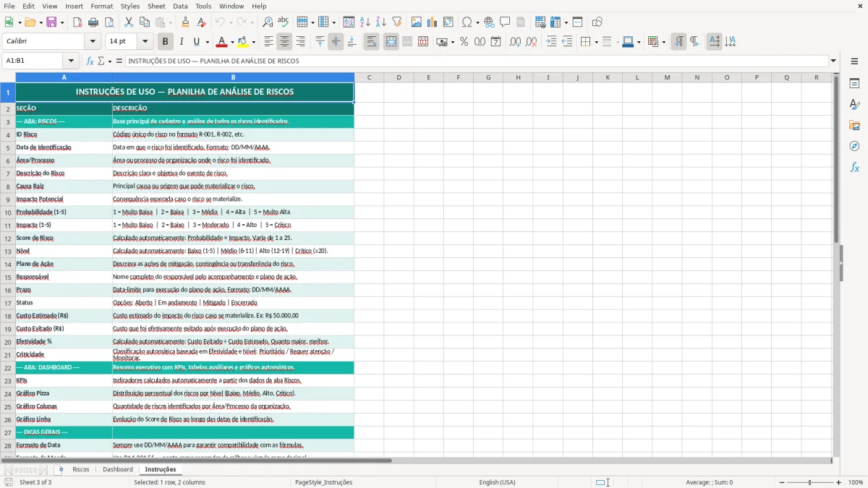Open Sidebar Gallery icon

pos(854,125)
